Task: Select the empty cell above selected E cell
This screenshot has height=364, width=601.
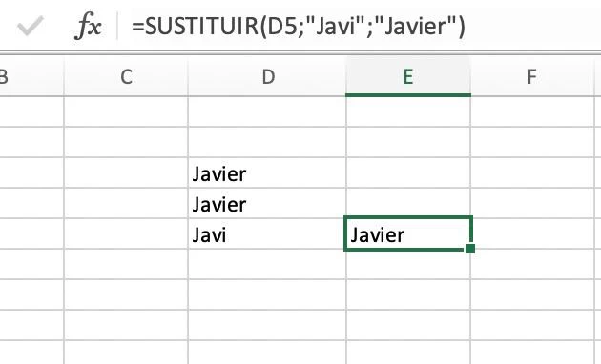Action: [408, 204]
